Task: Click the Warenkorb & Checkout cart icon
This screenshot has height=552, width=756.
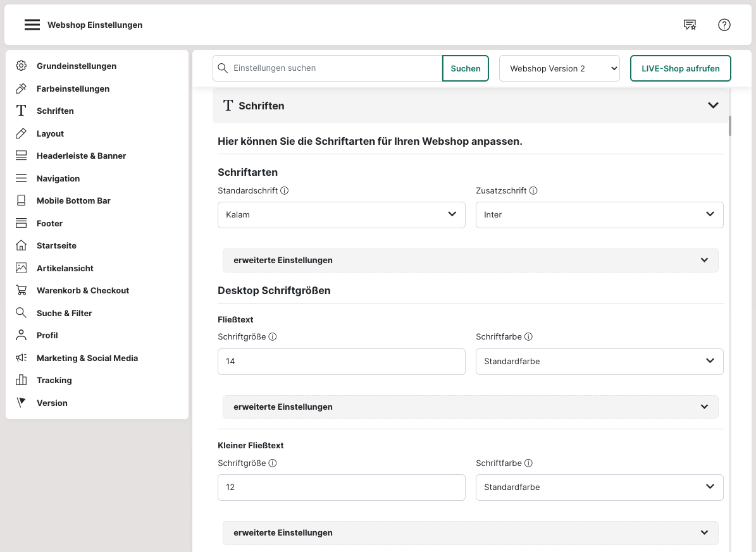Action: [22, 290]
